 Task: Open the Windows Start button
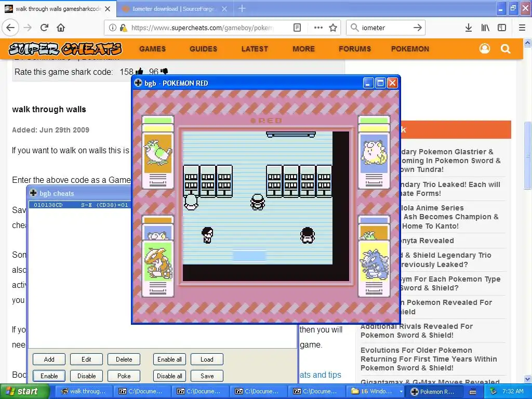[x=24, y=392]
